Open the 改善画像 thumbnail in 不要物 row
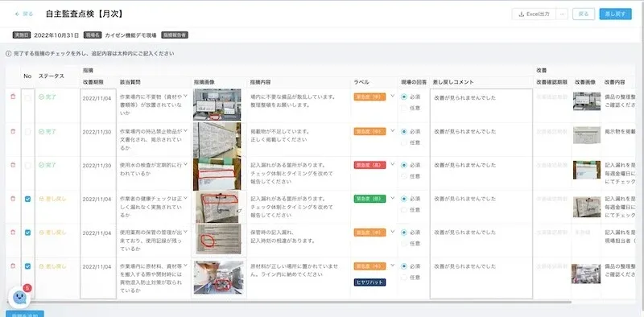Viewport: 644px width, 317px height. point(587,101)
